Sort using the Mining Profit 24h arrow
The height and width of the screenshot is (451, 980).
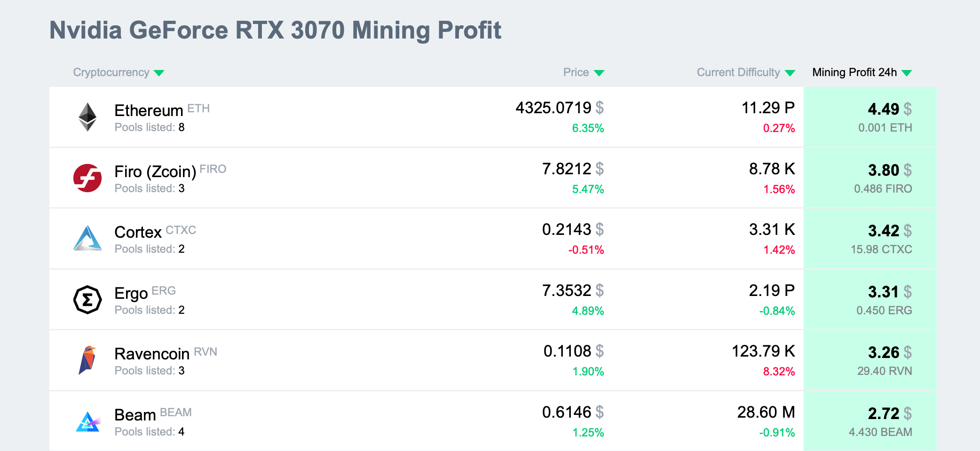coord(907,73)
